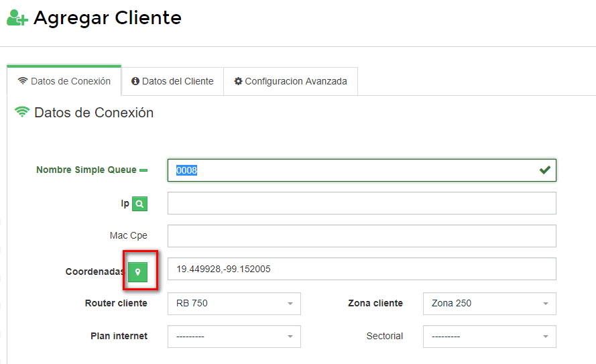Click the add-user icon beside Agregar Cliente

[17, 18]
